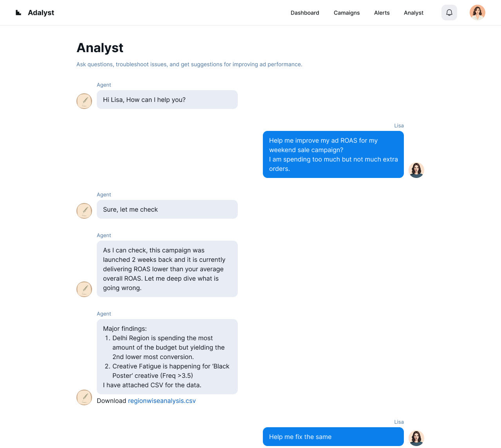
Task: Open the profile avatar in the header
Action: [x=477, y=13]
